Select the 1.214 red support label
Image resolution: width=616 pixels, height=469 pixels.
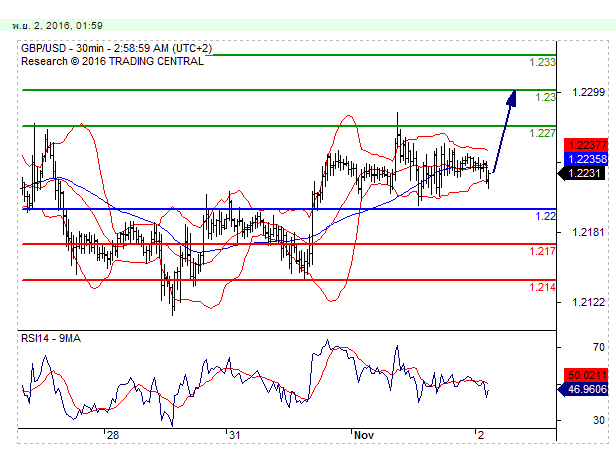click(541, 287)
